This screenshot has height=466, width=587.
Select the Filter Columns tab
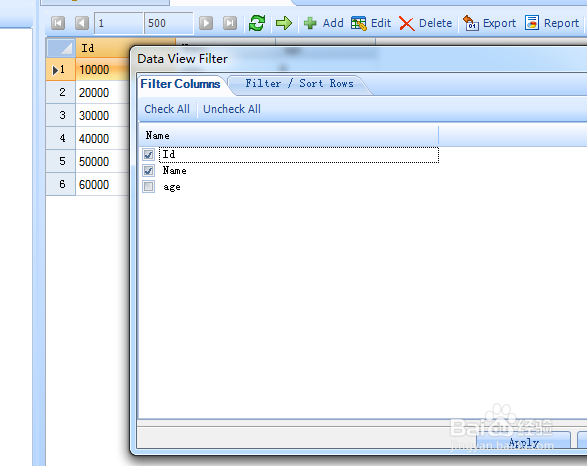click(180, 84)
